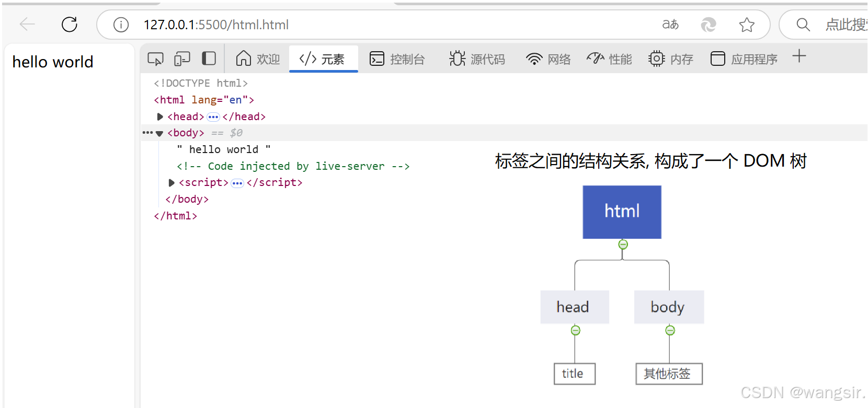Select the html lang="en" node

[x=204, y=100]
